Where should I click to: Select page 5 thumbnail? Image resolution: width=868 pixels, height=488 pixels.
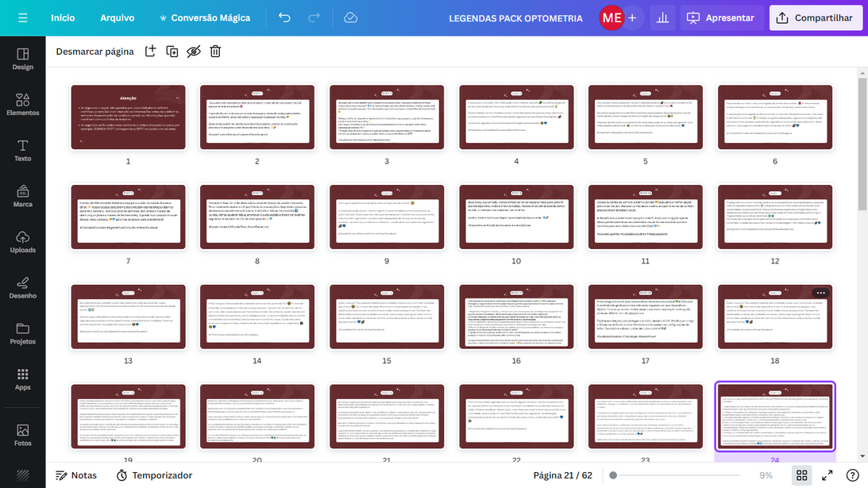pyautogui.click(x=645, y=117)
